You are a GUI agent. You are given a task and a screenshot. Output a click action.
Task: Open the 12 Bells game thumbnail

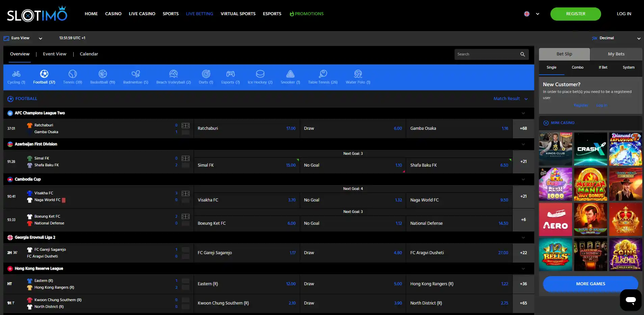pyautogui.click(x=556, y=255)
